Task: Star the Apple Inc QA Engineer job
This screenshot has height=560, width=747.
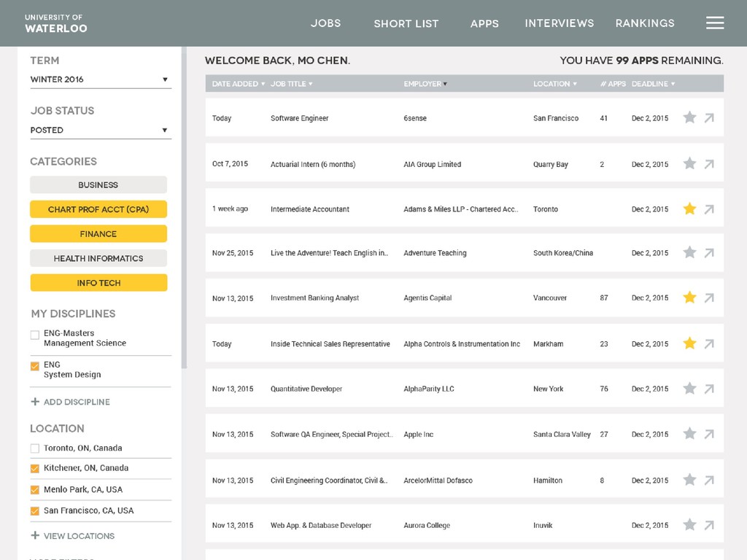Action: tap(689, 433)
